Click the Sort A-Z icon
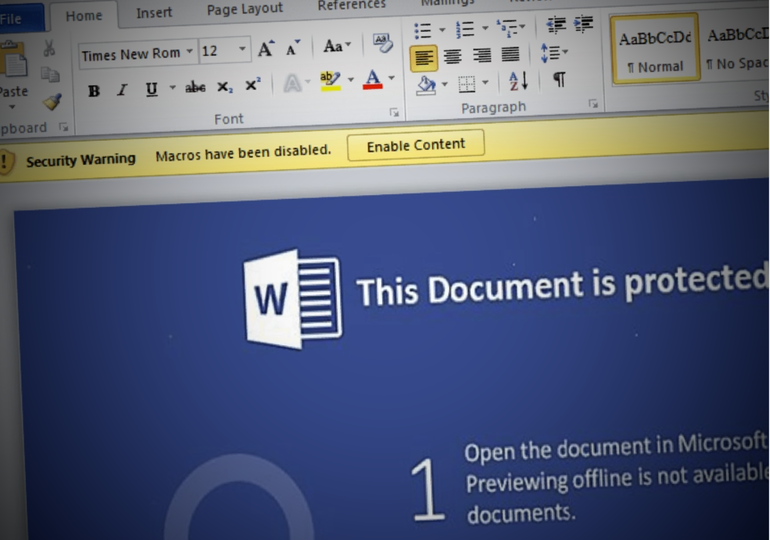 (518, 81)
